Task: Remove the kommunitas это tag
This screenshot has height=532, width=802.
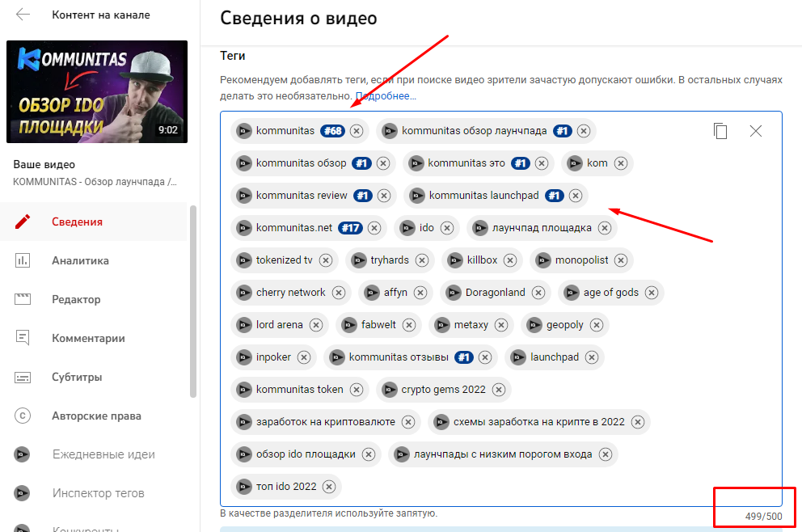Action: [x=542, y=163]
